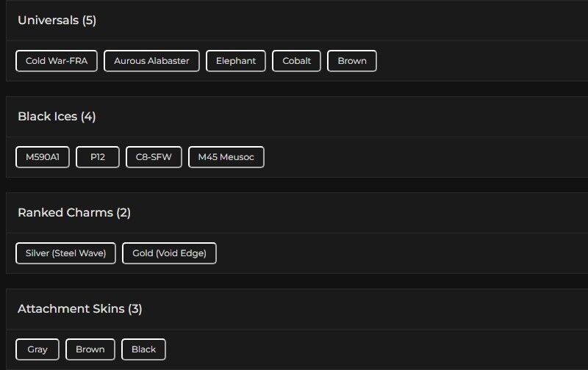Choose the Gray attachment skin tag
The width and height of the screenshot is (588, 370).
tap(37, 349)
